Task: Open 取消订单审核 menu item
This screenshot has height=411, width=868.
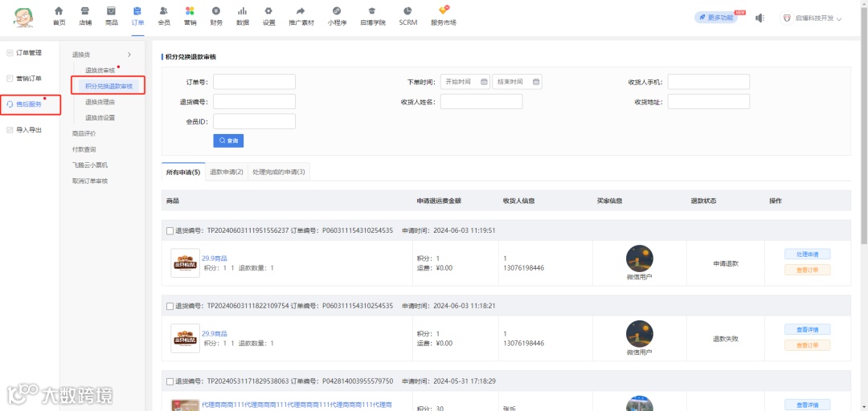Action: pos(90,181)
